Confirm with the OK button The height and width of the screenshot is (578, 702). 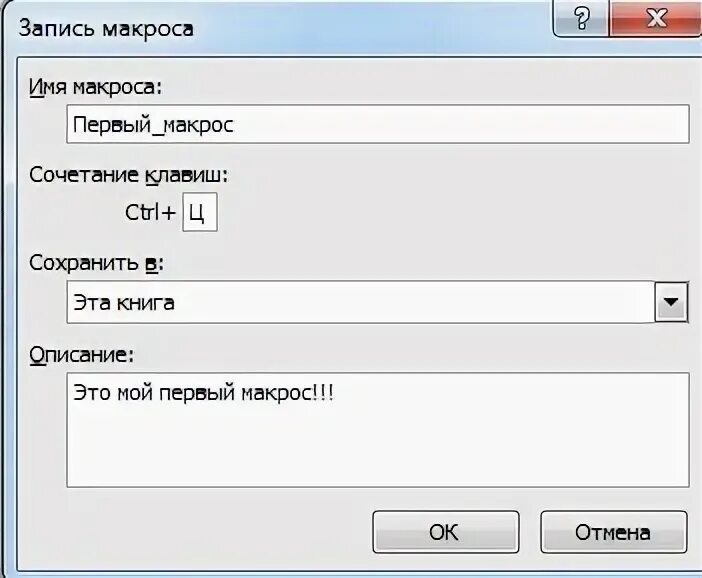[x=446, y=532]
